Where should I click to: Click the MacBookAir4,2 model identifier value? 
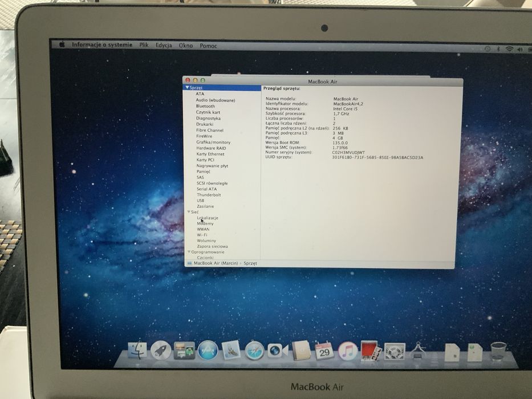click(x=348, y=104)
